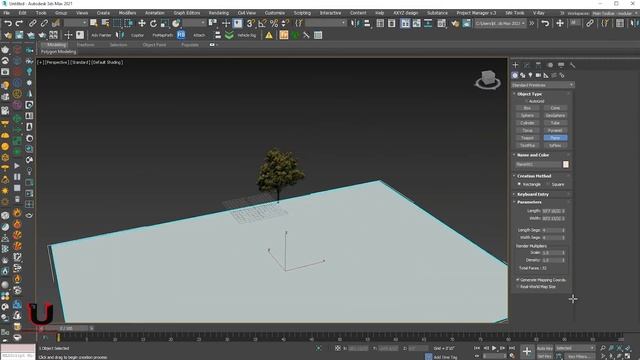Select the Square creation method radio
The image size is (640, 360).
pos(548,184)
